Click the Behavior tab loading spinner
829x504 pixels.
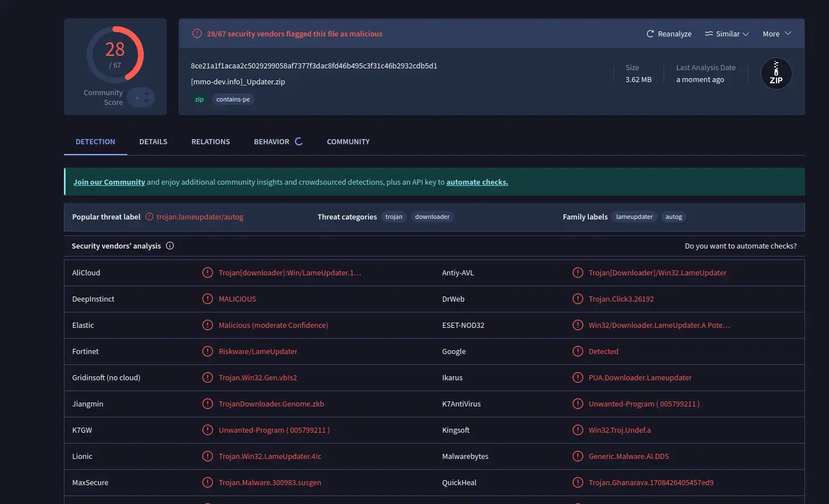click(298, 141)
